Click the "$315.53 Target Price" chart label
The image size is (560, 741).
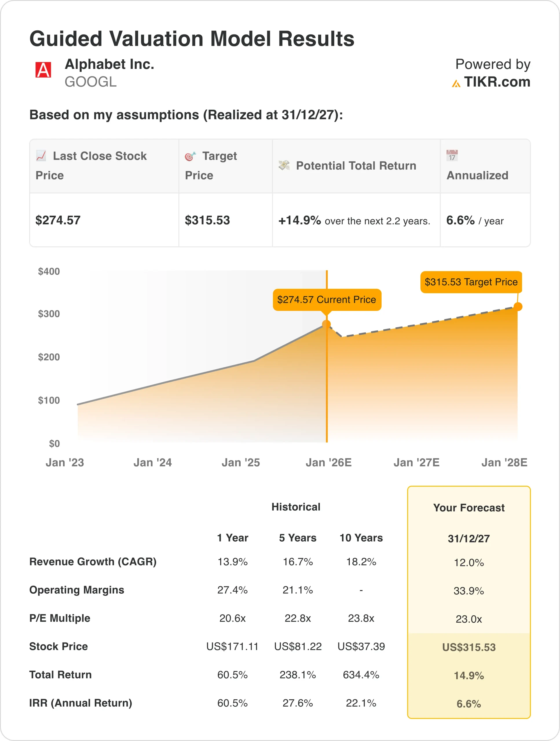click(x=471, y=282)
